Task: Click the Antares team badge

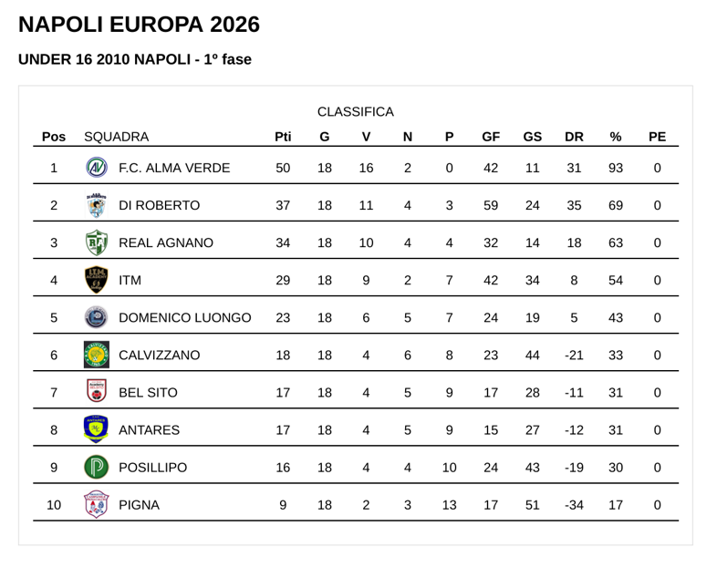Action: [x=96, y=429]
